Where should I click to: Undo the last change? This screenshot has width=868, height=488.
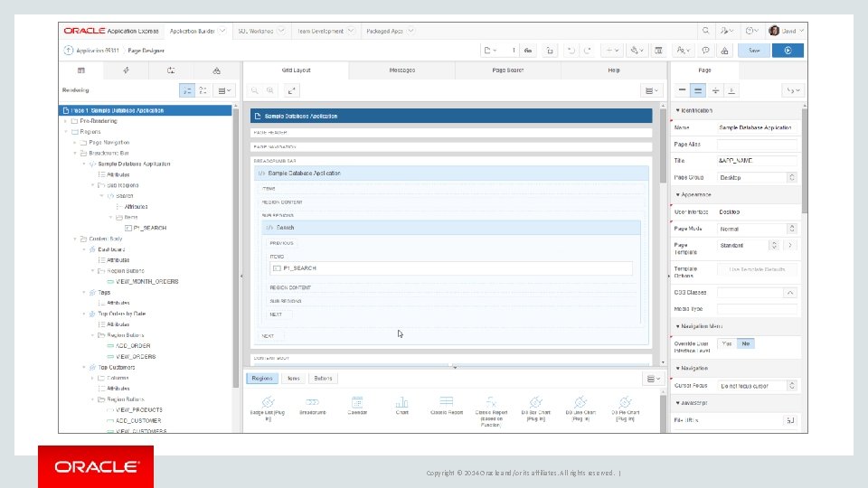pos(571,51)
